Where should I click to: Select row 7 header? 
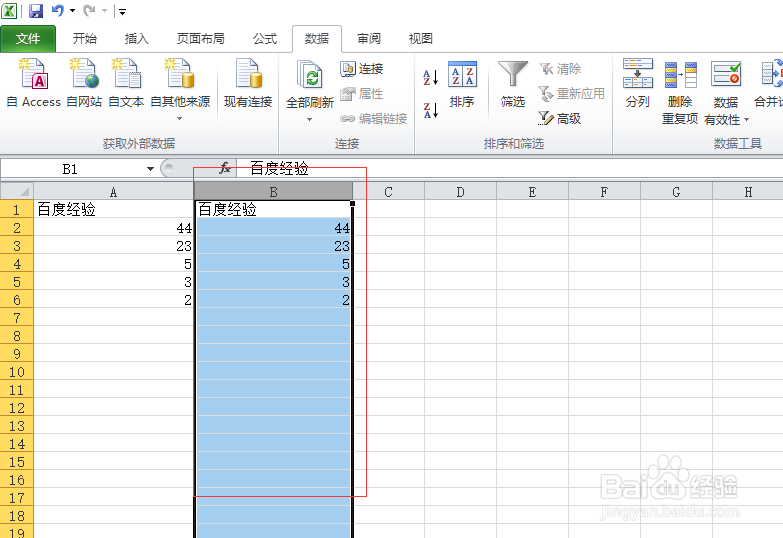click(17, 318)
